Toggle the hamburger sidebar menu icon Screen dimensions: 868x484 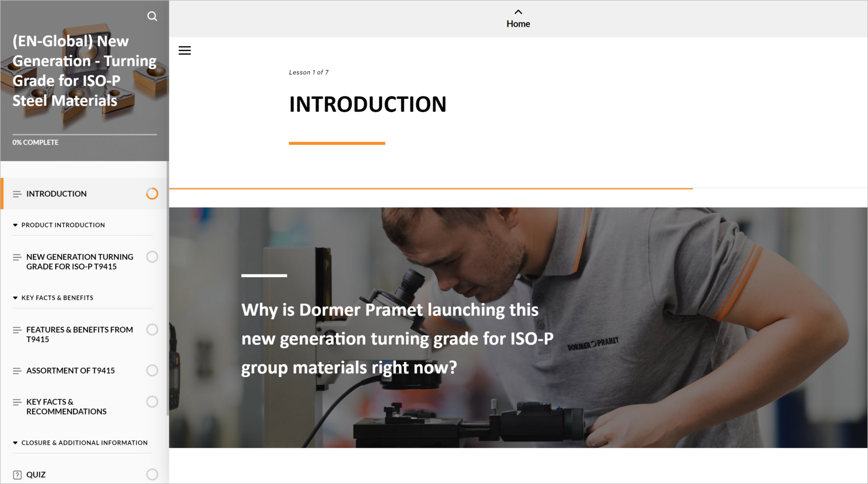pyautogui.click(x=185, y=50)
